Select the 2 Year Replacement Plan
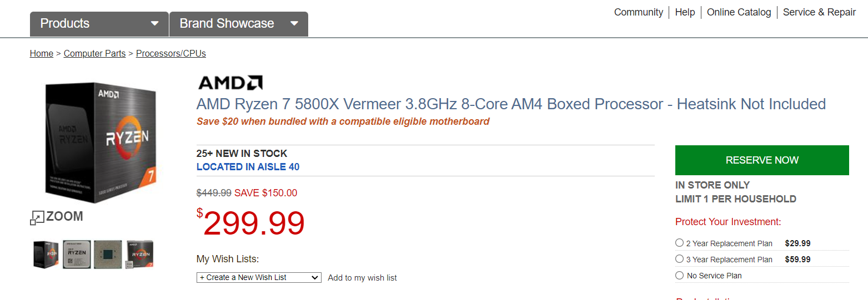 pos(679,243)
